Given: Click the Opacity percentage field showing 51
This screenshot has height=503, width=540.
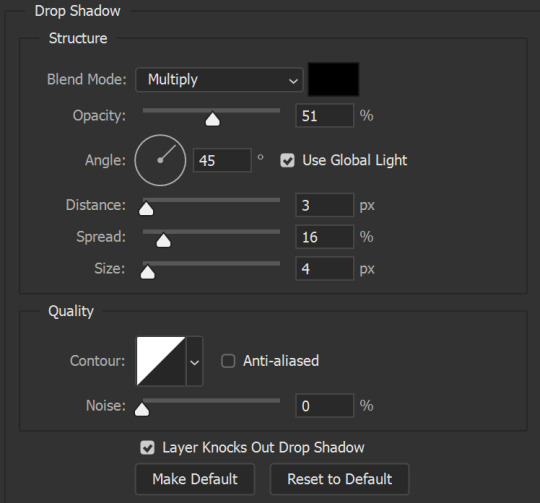Looking at the screenshot, I should click(324, 116).
